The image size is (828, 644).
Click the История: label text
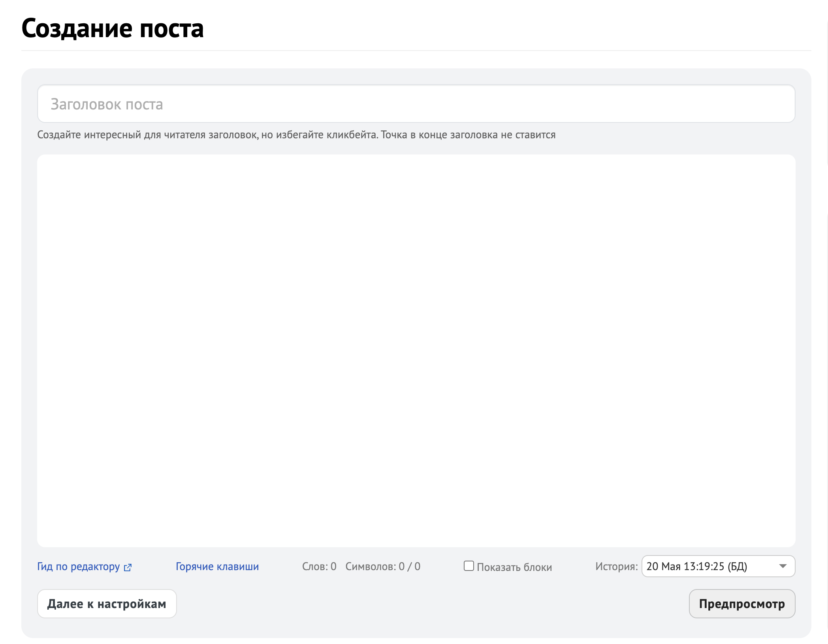pos(616,567)
